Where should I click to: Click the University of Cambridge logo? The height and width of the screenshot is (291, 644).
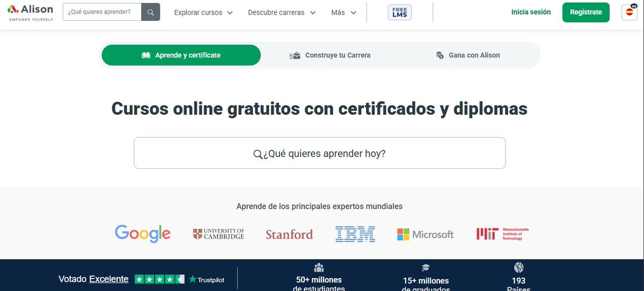pyautogui.click(x=218, y=234)
